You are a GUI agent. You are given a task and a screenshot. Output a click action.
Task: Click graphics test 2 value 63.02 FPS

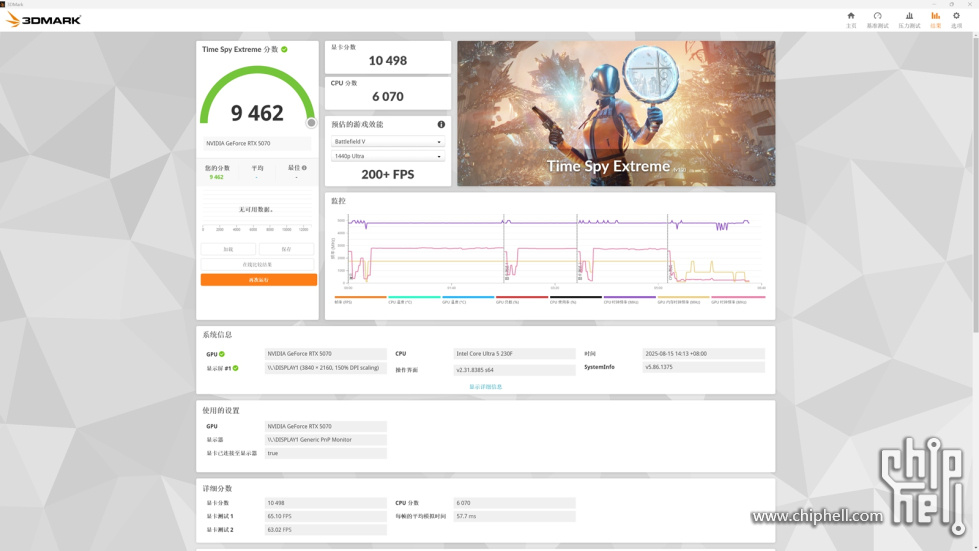pyautogui.click(x=325, y=530)
